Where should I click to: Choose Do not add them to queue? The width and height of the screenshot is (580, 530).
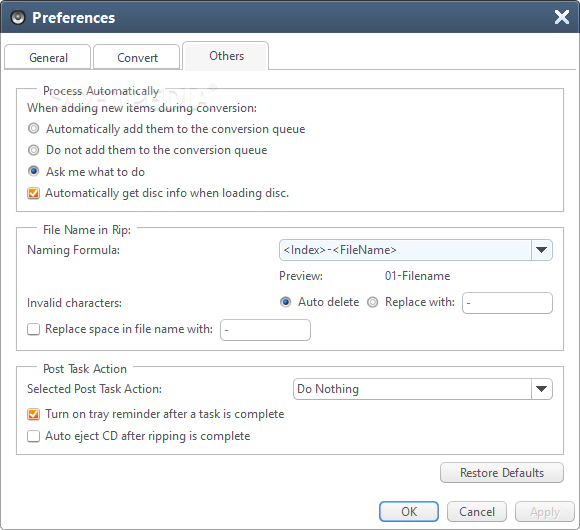coord(34,150)
